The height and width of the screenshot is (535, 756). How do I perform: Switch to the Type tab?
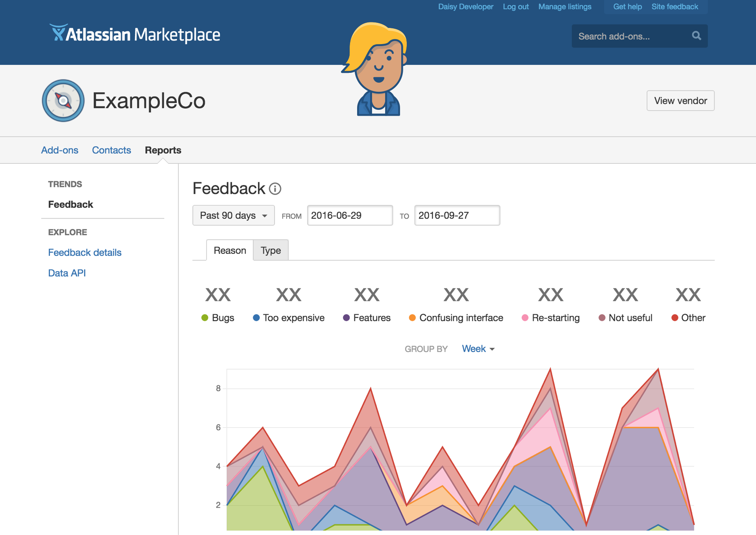coord(271,250)
